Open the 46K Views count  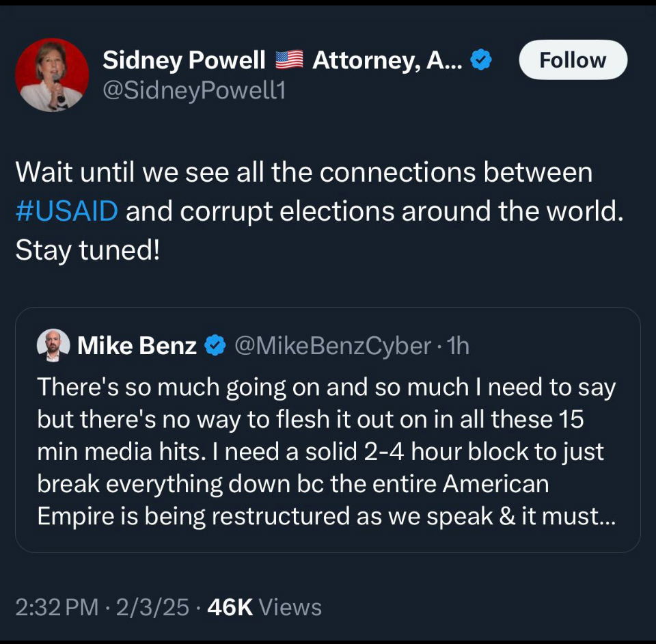[x=264, y=607]
